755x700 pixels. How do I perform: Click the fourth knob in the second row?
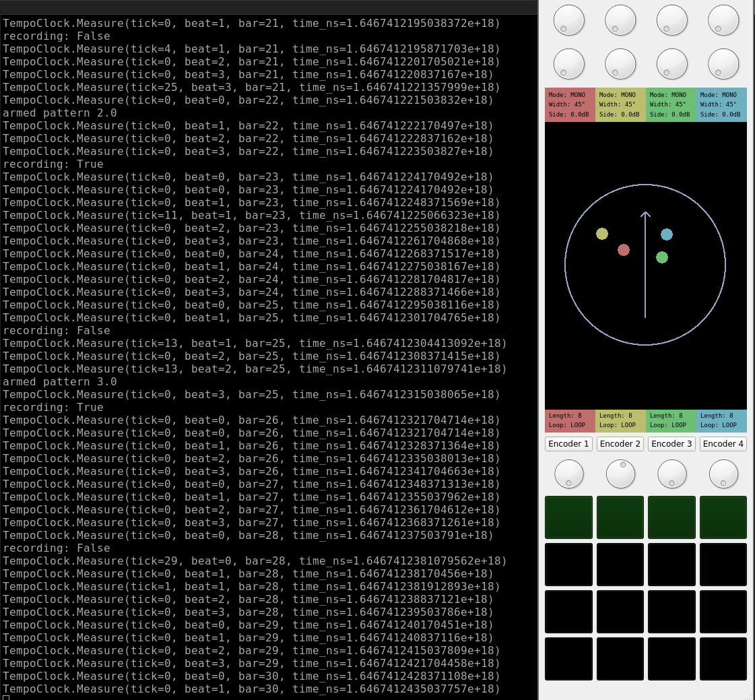click(724, 64)
